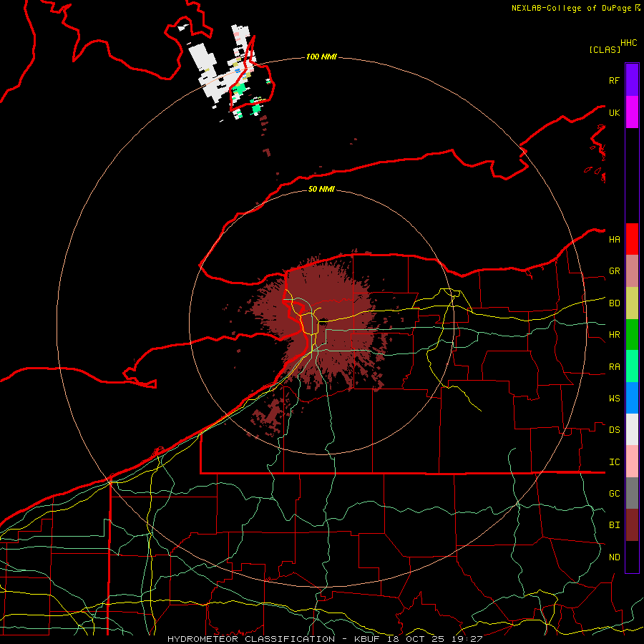Viewport: 644px width, 644px height.
Task: Click the BD legend label
Action: coord(614,303)
